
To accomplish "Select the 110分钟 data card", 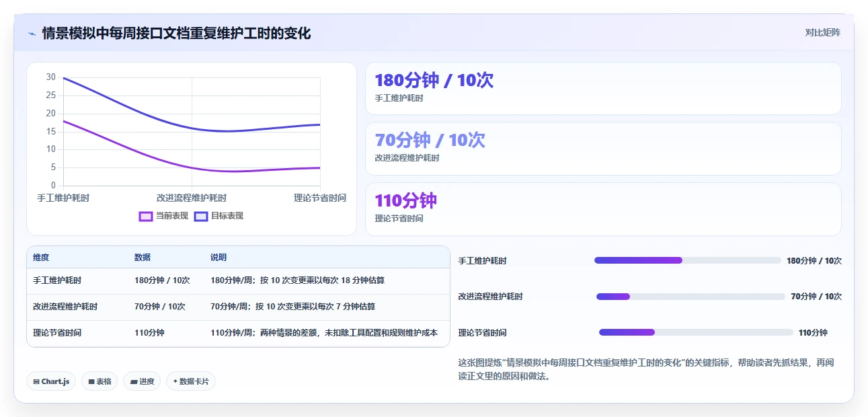I will (x=603, y=209).
